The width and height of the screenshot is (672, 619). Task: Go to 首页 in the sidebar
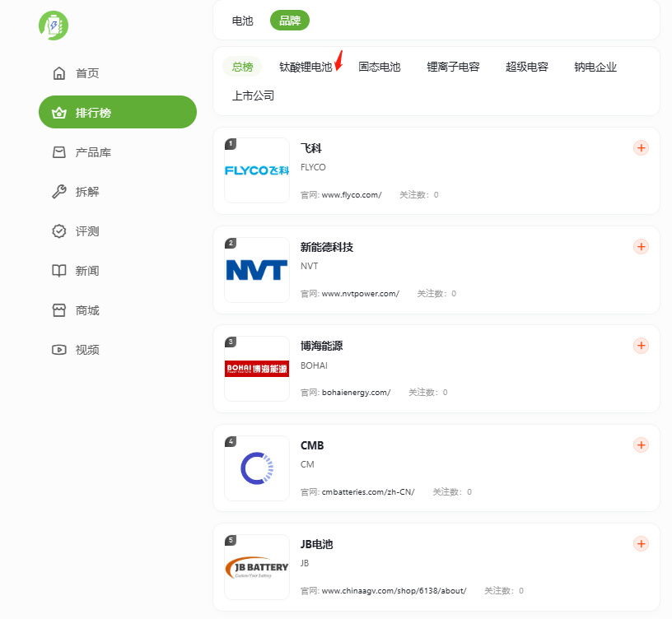point(87,73)
